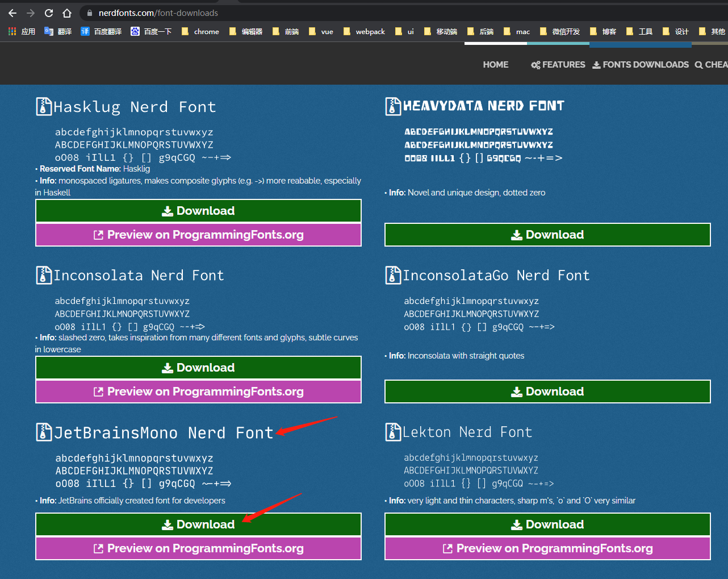
Task: Click the Hasklug Nerd Font zip icon
Action: [x=44, y=107]
